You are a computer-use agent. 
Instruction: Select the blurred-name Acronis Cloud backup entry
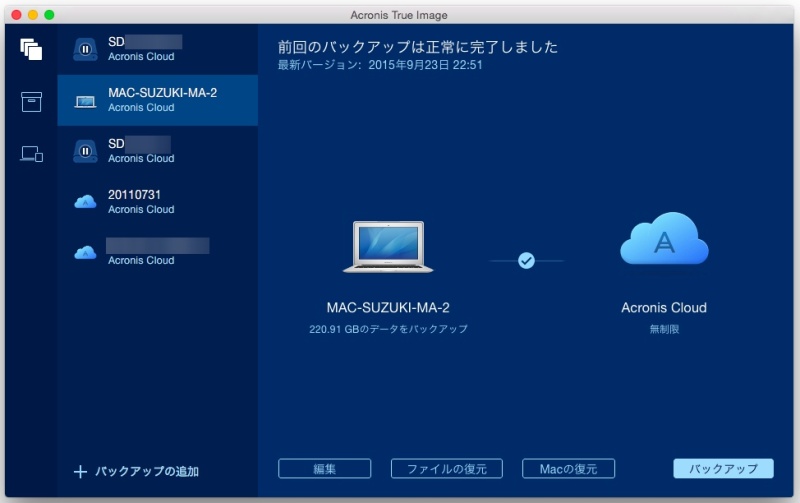point(158,253)
